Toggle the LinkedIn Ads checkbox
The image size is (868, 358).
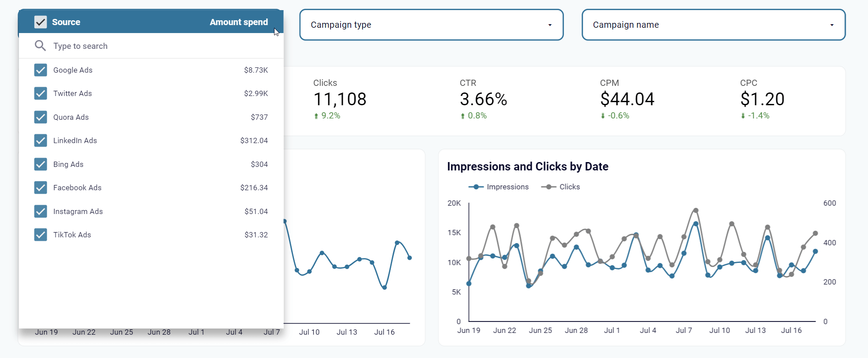pos(41,140)
